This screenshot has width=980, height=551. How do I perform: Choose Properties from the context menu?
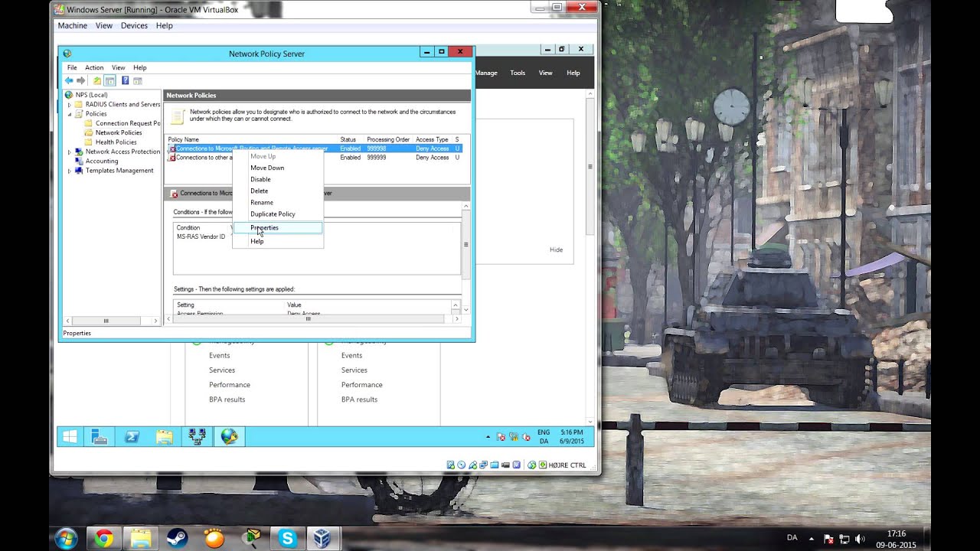pos(278,227)
